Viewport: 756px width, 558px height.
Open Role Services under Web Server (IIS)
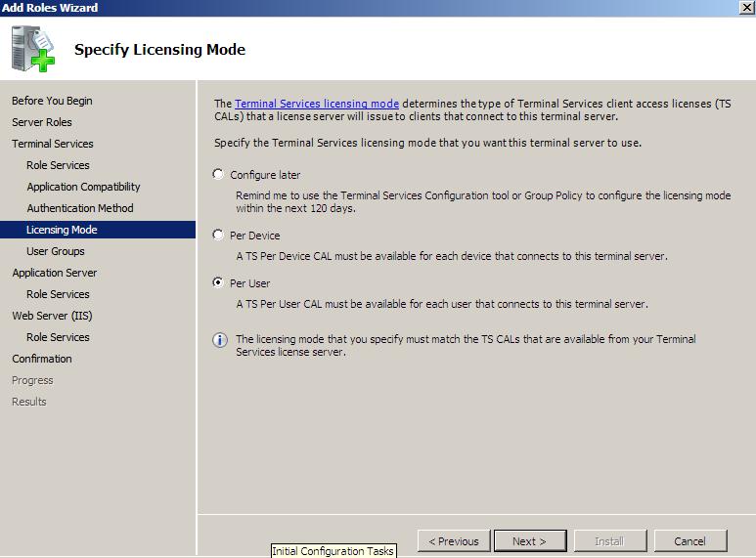coord(58,337)
